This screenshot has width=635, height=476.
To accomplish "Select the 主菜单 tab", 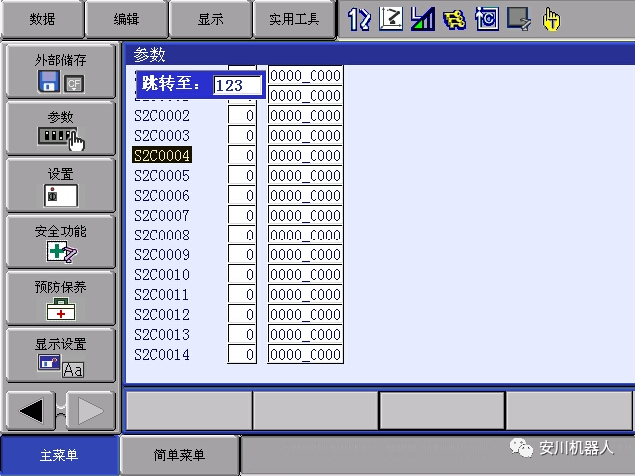I will click(x=59, y=455).
